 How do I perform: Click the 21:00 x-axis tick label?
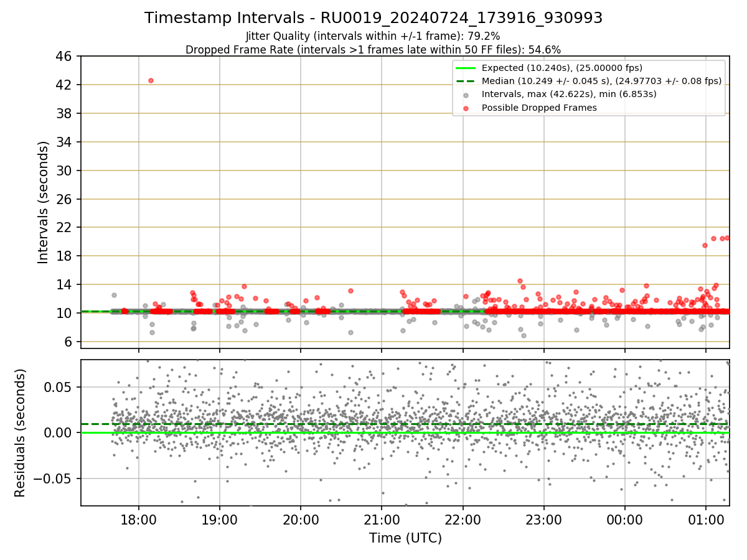[x=382, y=519]
